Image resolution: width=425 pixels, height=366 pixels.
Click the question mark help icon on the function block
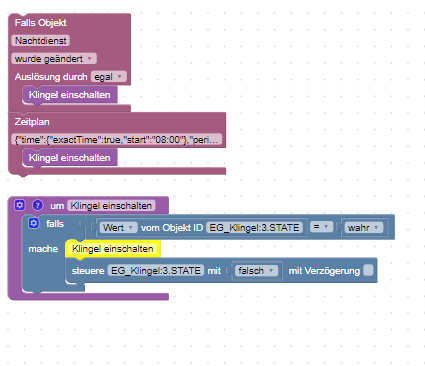click(37, 205)
